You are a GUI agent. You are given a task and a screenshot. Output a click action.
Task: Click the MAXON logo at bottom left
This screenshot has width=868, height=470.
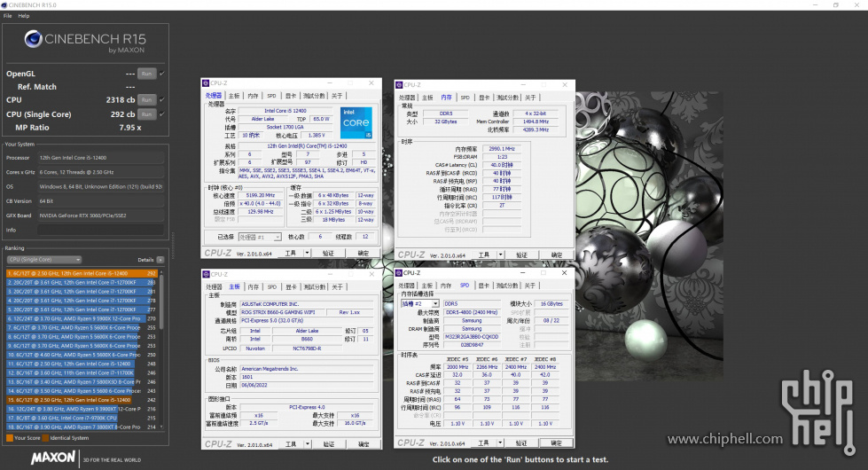(53, 458)
